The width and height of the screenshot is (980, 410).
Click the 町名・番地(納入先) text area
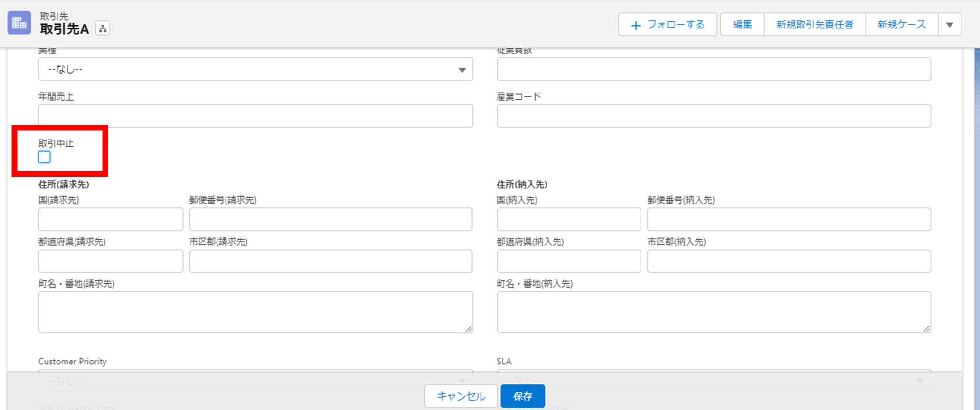[714, 312]
